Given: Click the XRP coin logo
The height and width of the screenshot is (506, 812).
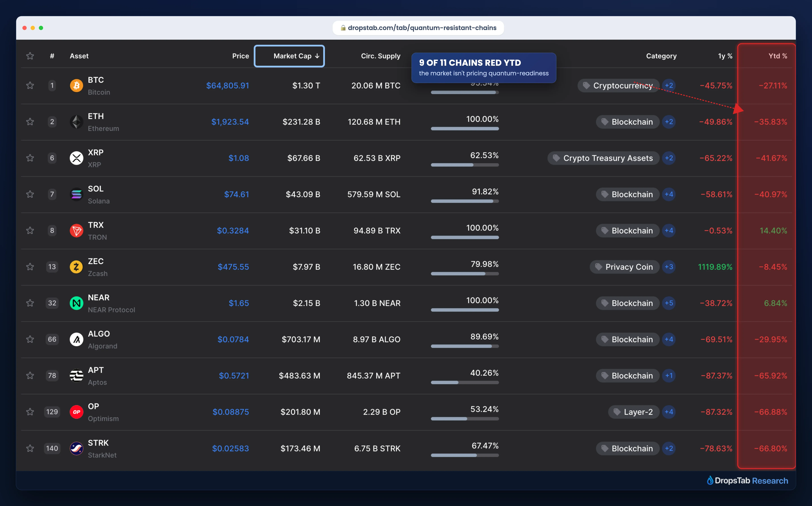Looking at the screenshot, I should [x=76, y=158].
